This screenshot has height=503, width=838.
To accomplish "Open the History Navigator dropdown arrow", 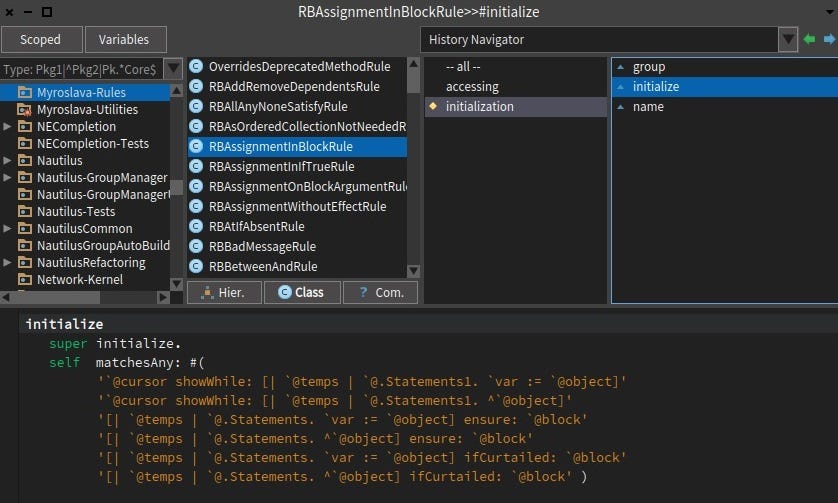I will [788, 40].
